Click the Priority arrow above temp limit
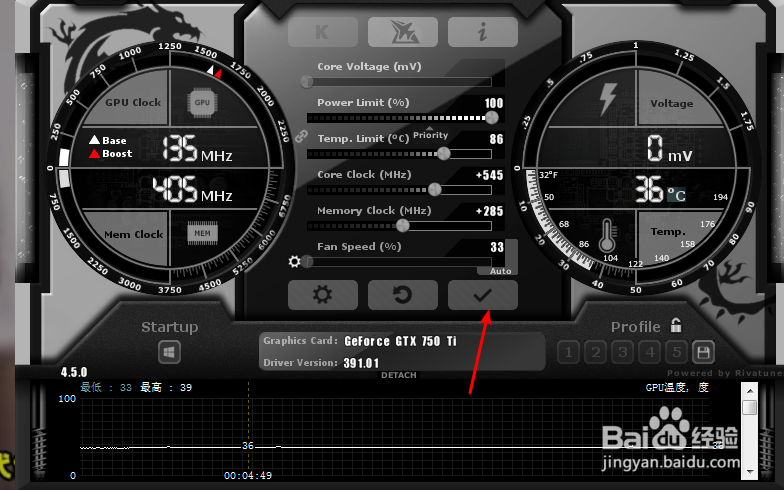784x490 pixels. click(x=430, y=129)
